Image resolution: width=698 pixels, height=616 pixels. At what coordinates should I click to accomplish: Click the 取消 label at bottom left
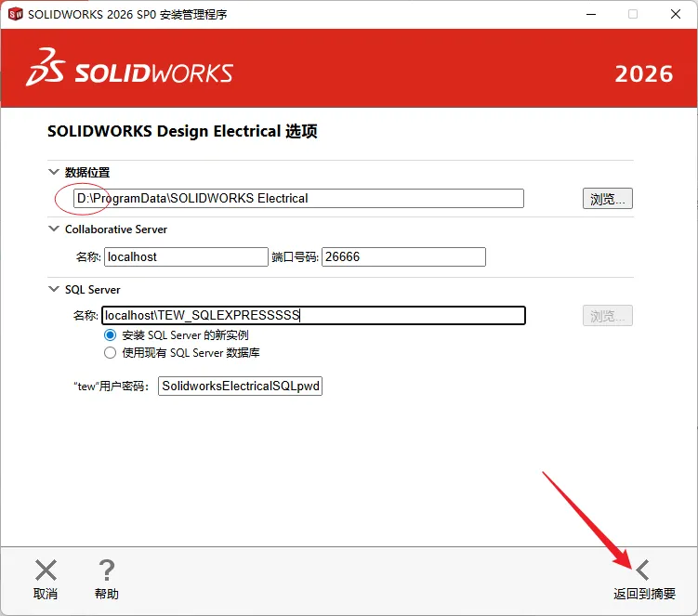46,594
